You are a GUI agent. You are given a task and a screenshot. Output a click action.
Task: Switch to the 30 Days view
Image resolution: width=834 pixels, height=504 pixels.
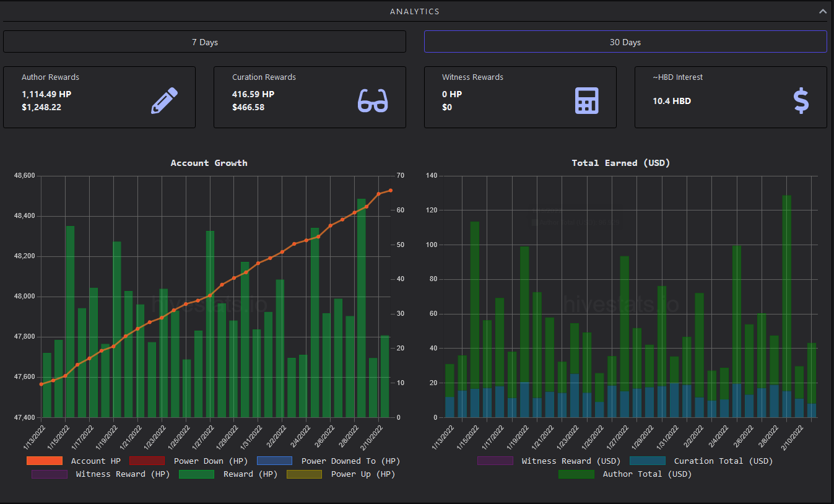click(x=625, y=42)
